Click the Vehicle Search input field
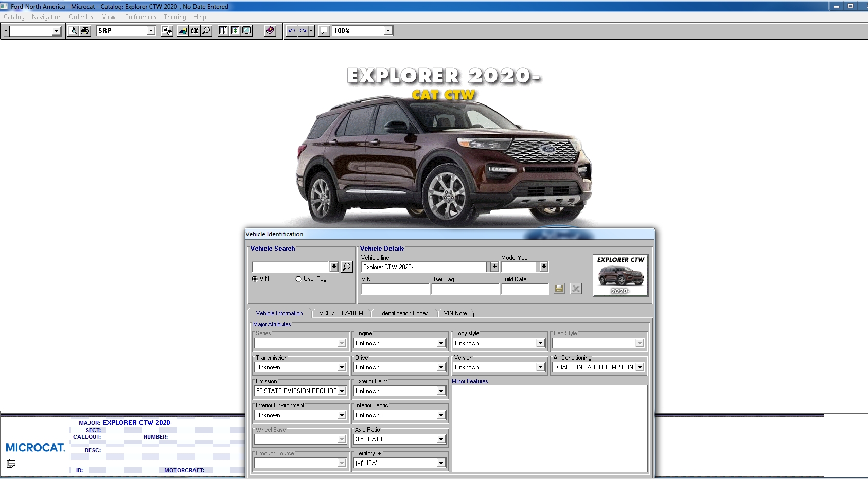The image size is (868, 479). point(291,267)
